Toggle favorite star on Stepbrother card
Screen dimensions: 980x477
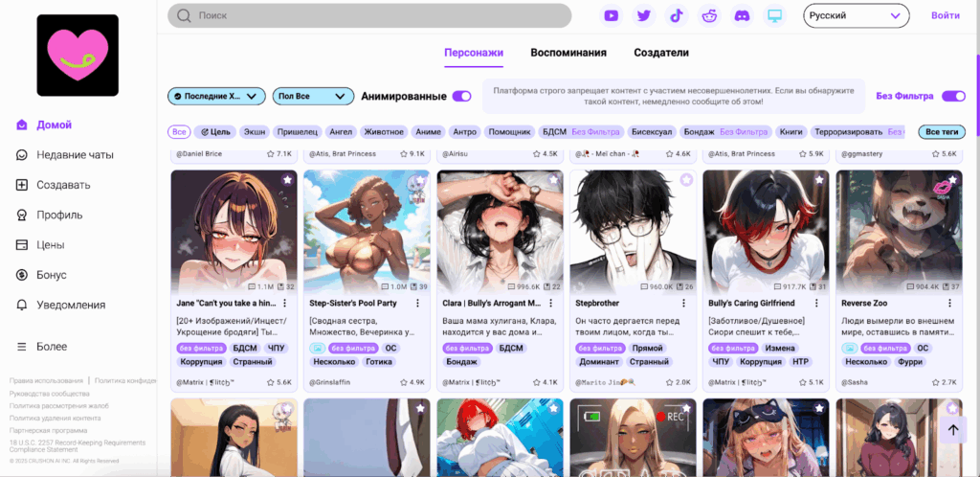[x=686, y=180]
